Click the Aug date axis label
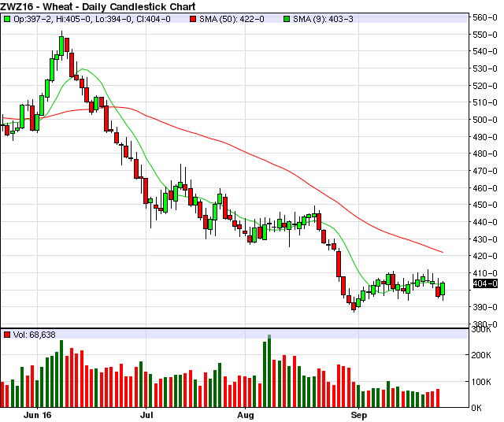 click(245, 415)
